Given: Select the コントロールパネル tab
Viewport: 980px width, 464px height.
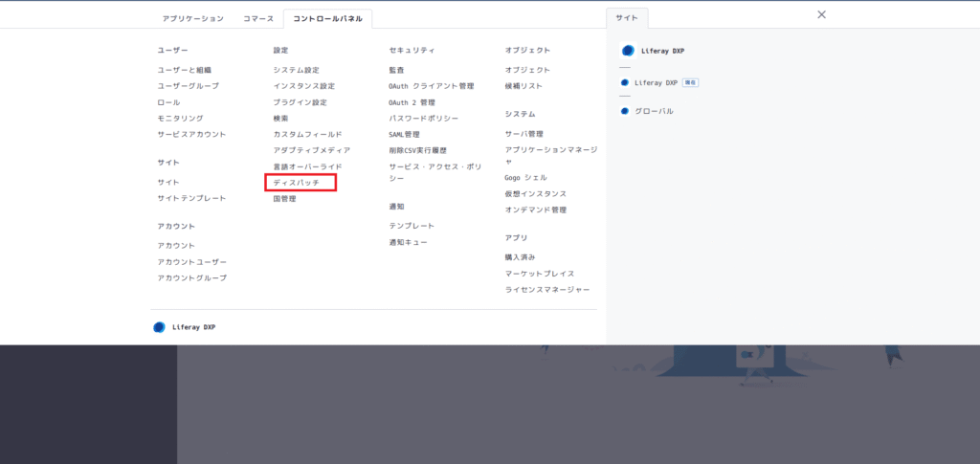Looking at the screenshot, I should pos(328,18).
